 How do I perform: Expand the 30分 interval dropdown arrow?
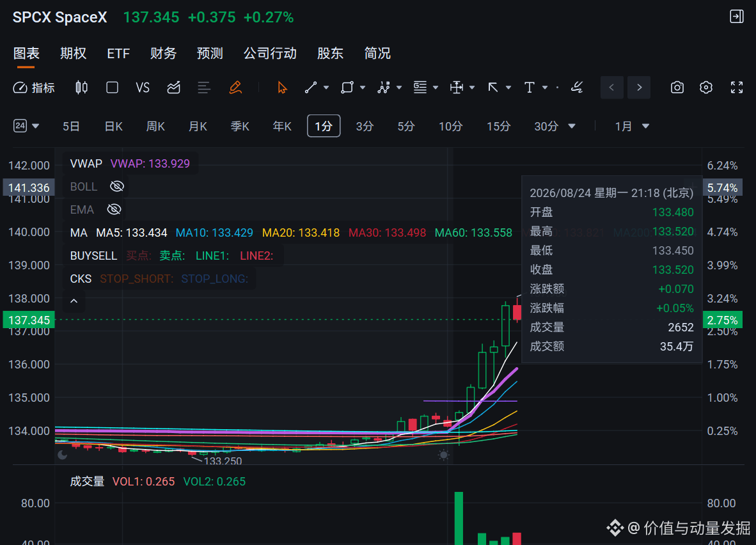(572, 127)
